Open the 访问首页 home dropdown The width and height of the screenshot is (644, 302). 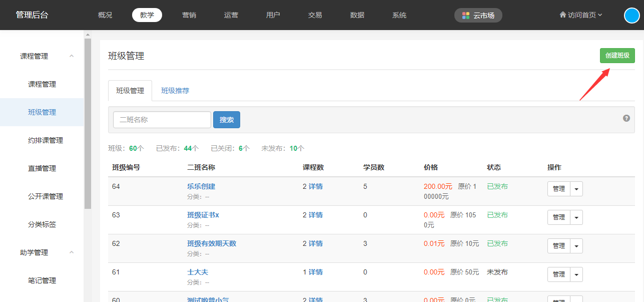(x=580, y=15)
